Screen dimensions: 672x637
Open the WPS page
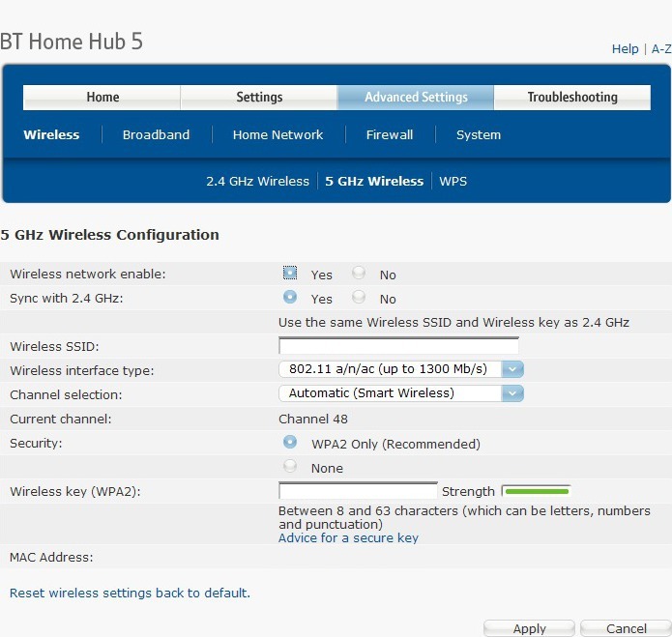pyautogui.click(x=453, y=181)
